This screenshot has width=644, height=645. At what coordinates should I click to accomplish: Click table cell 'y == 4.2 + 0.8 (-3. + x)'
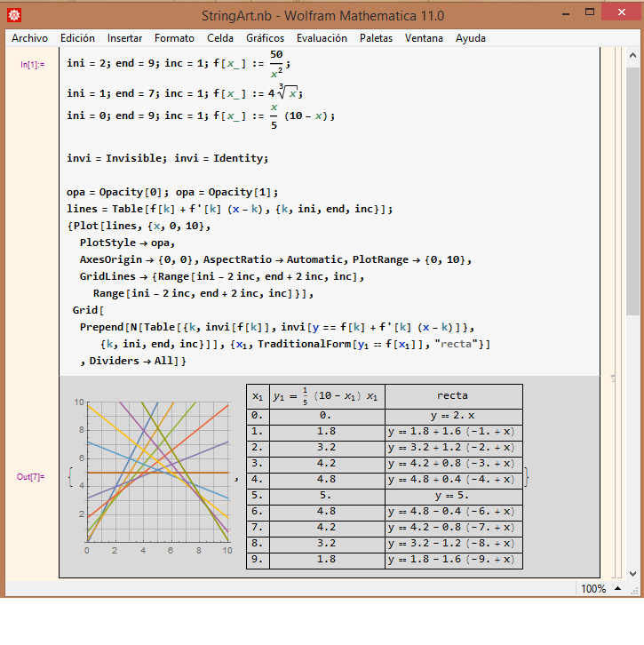pyautogui.click(x=454, y=464)
